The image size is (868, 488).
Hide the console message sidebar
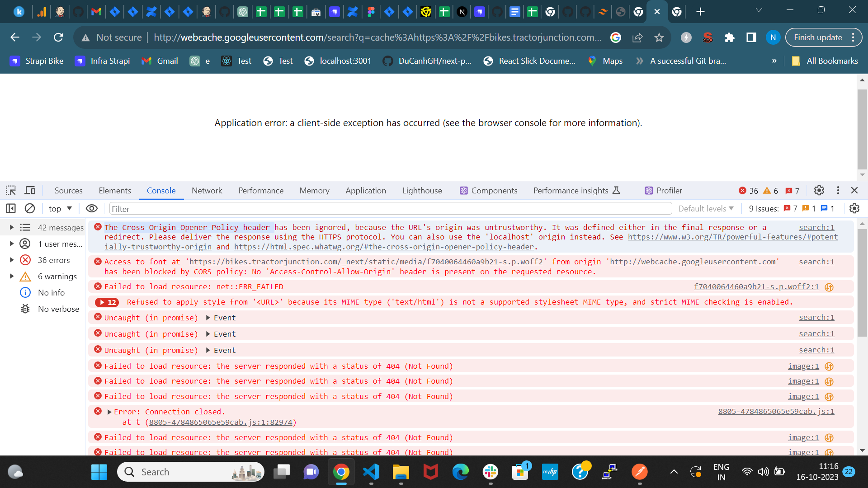pos(11,208)
